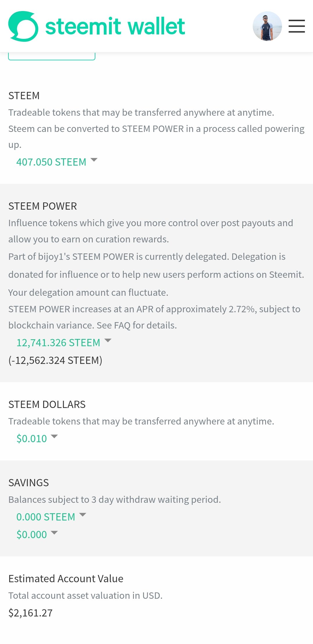Click the caret beside the $0.010 balance

coord(54,436)
